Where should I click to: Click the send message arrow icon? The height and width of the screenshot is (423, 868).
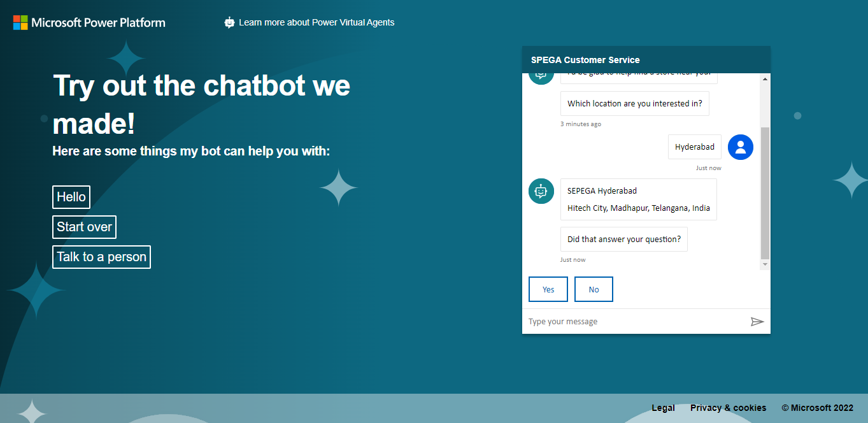click(757, 322)
